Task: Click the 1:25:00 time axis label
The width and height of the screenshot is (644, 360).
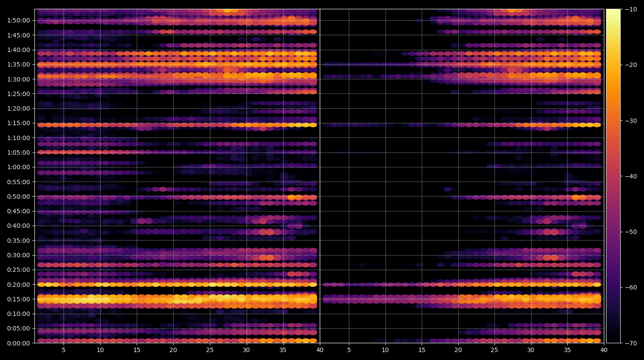Action: 19,94
